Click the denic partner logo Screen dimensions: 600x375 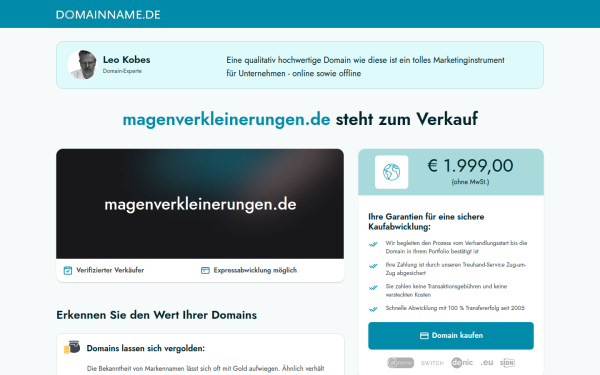[462, 362]
